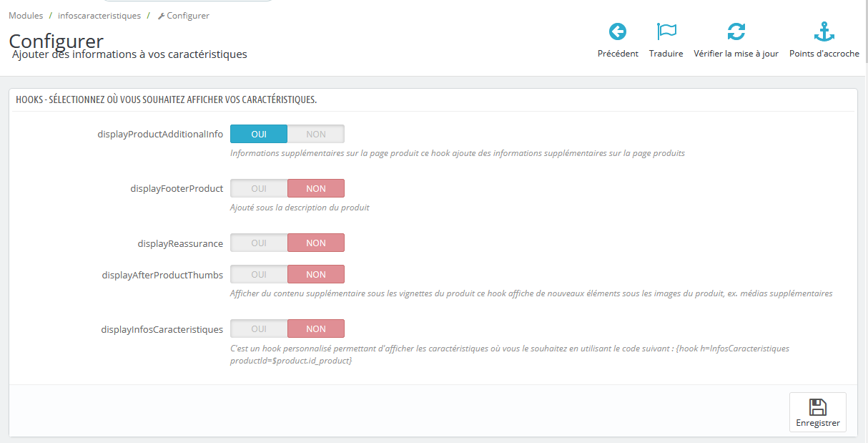The height and width of the screenshot is (443, 868).
Task: Click the Configurer page title
Action: point(56,41)
